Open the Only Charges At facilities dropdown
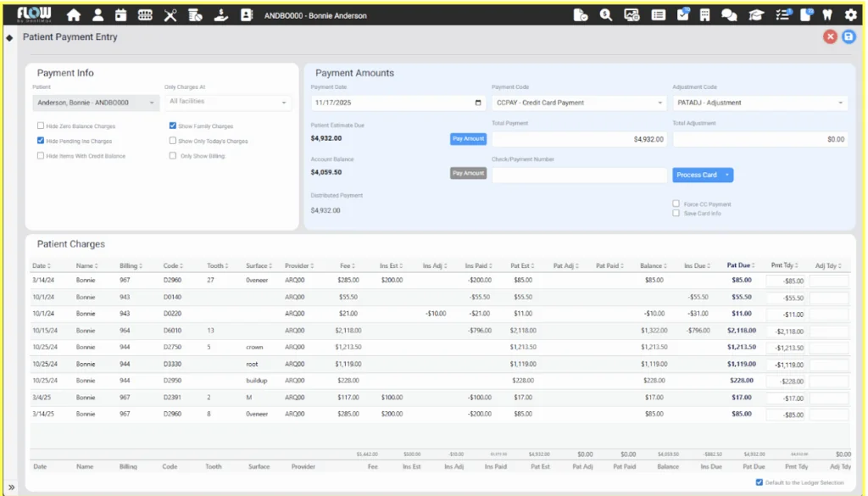This screenshot has width=868, height=496. (227, 103)
